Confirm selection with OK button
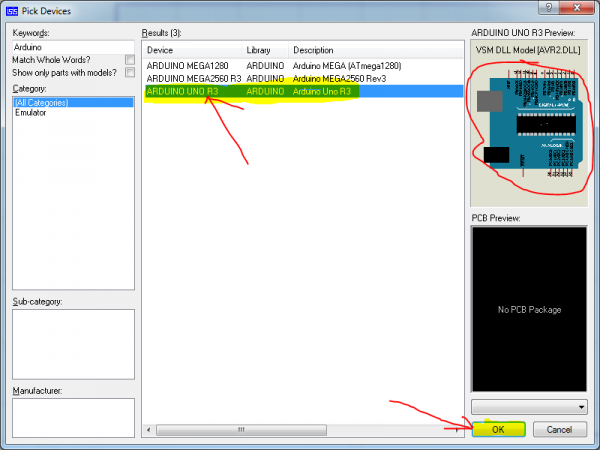 click(x=499, y=429)
